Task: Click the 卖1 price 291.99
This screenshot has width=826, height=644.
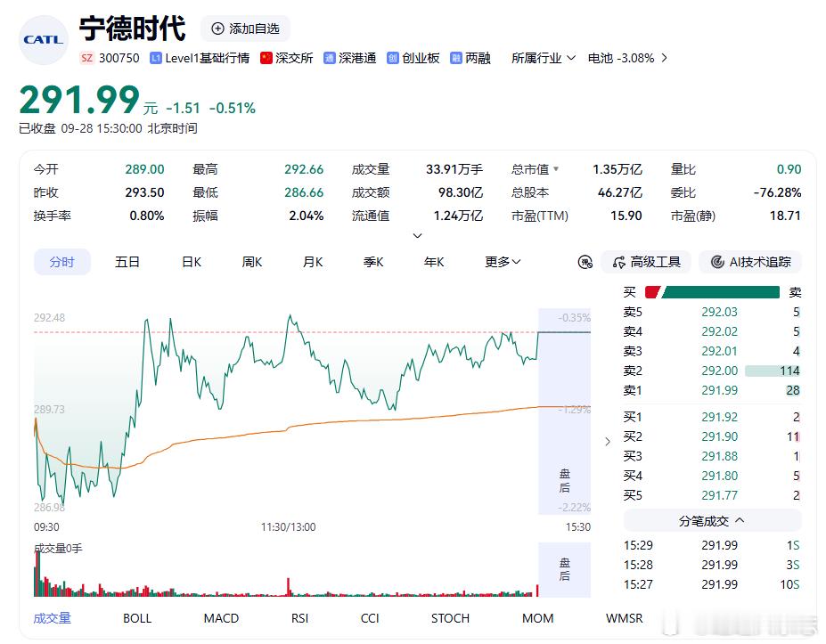Action: [720, 390]
